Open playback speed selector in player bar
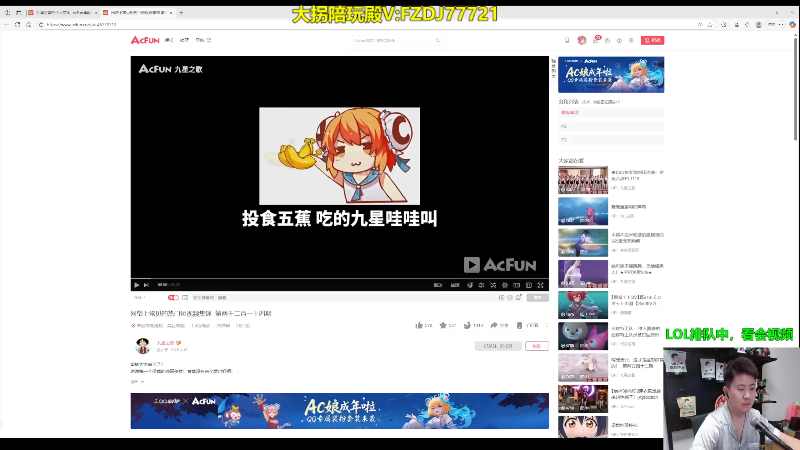 pos(455,285)
